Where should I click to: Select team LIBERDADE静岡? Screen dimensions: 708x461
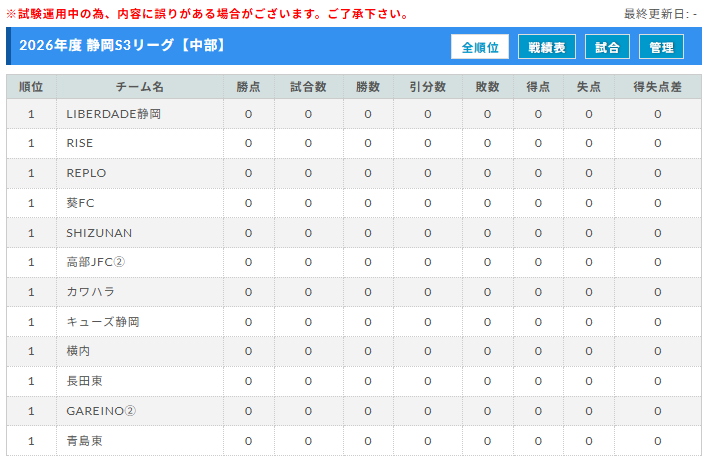click(113, 114)
